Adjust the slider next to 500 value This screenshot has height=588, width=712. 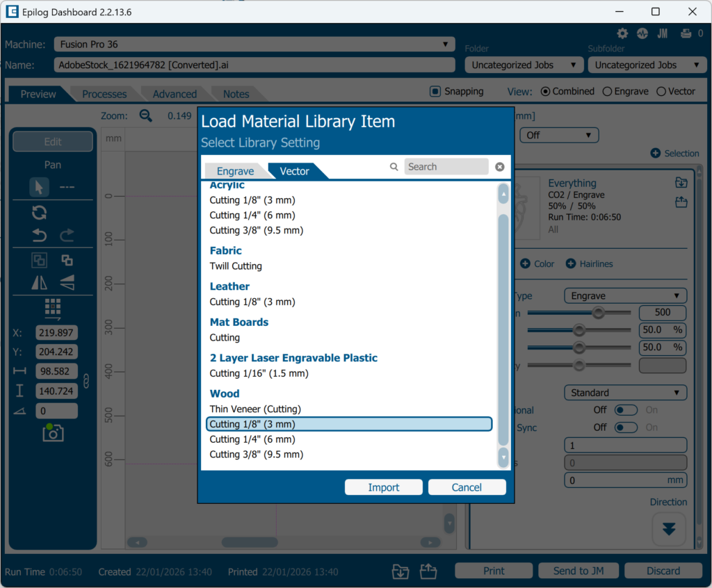pyautogui.click(x=599, y=312)
